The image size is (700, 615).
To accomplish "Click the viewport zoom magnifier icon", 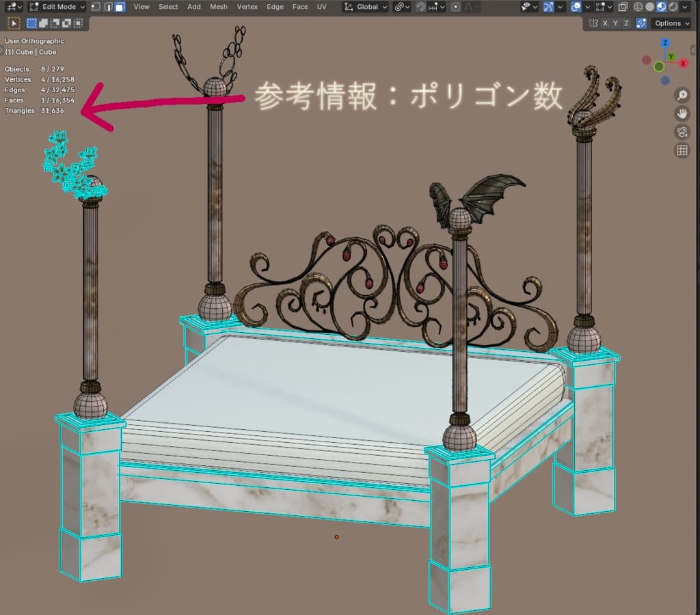I will click(682, 95).
